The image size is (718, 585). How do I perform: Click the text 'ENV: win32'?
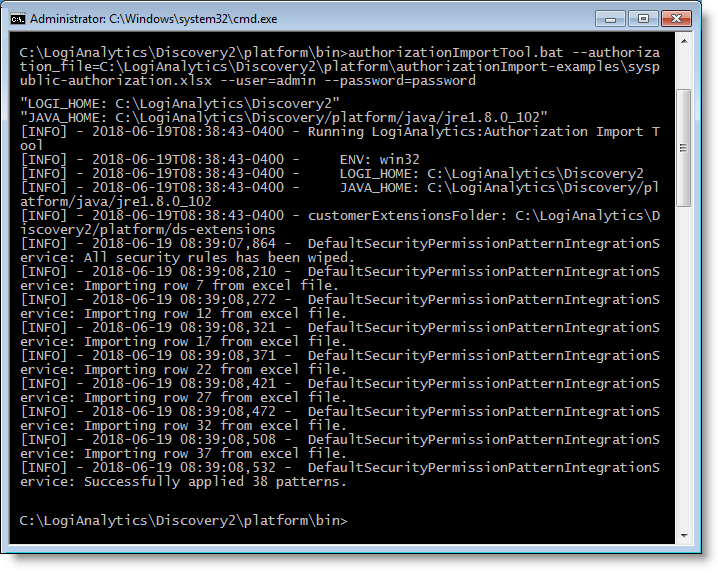(x=379, y=159)
